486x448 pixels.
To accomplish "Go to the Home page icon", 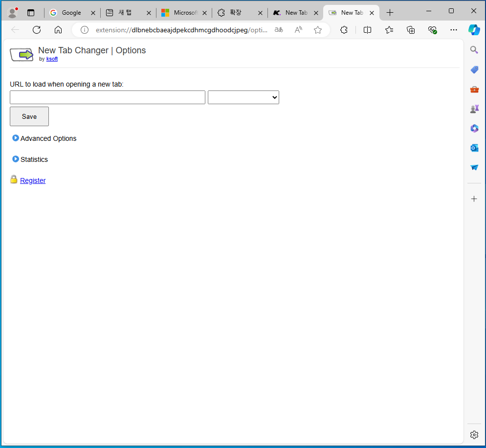I will pyautogui.click(x=58, y=30).
